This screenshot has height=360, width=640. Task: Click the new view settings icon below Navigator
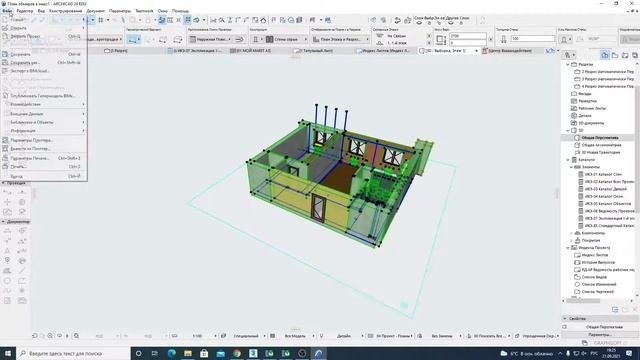[x=615, y=309]
